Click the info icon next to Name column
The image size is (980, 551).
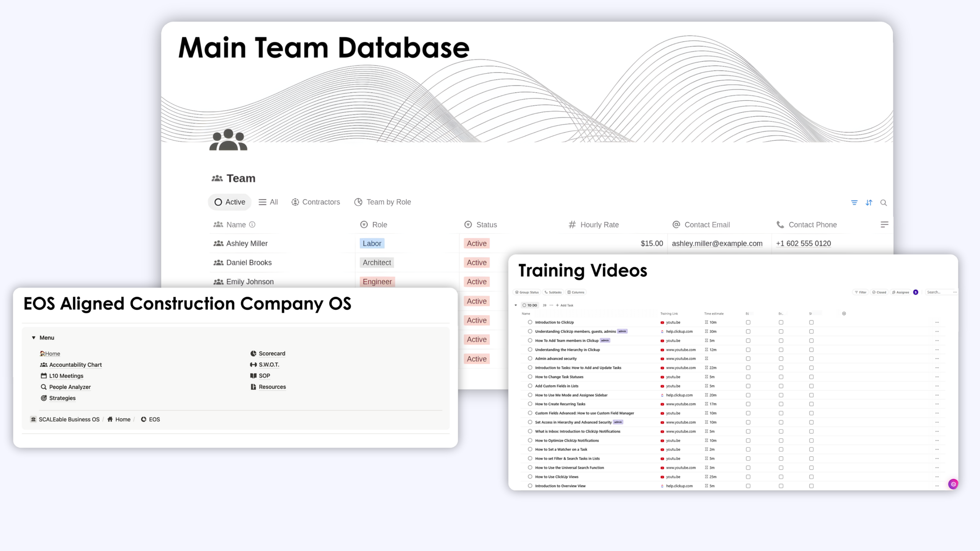click(252, 225)
